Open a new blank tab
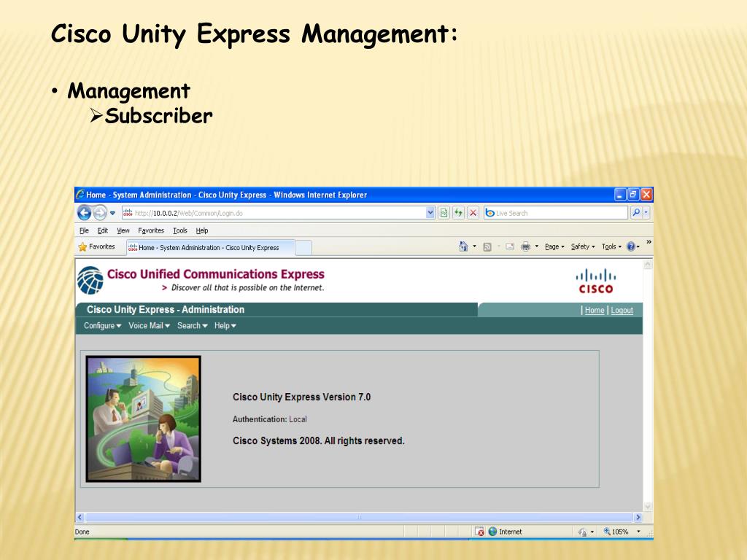 pos(303,248)
